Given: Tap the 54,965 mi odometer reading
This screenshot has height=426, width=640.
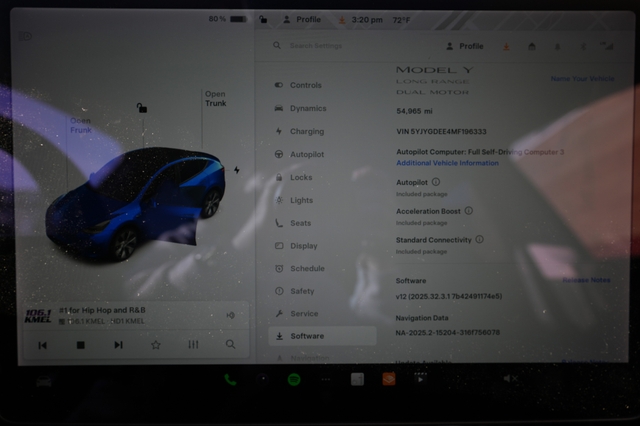Looking at the screenshot, I should [x=414, y=111].
